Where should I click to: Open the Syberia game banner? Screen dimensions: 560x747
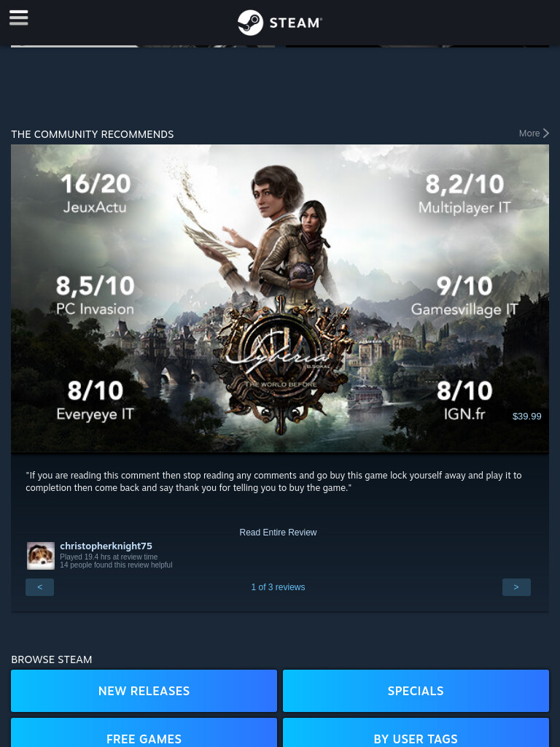(x=280, y=298)
